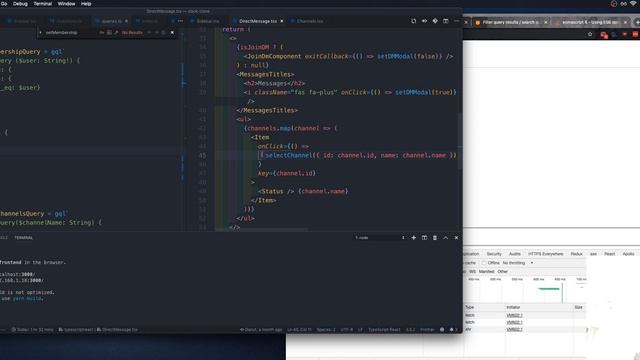This screenshot has height=360, width=640.
Task: Open the HTTPS Everywhere tab in DevTools
Action: click(545, 254)
